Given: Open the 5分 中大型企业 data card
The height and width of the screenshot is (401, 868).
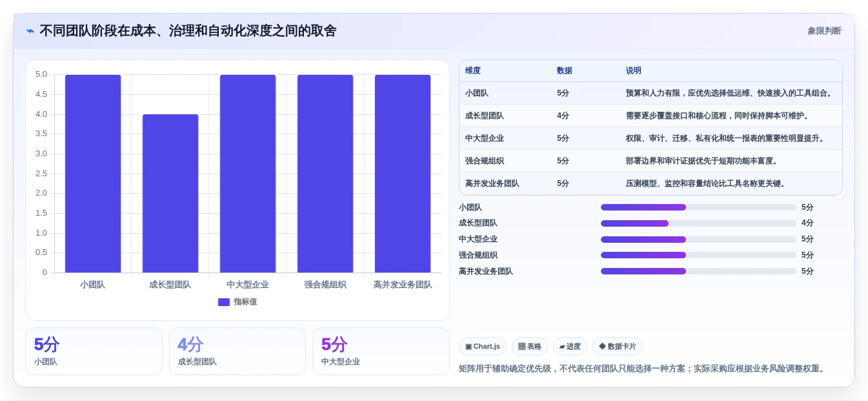Looking at the screenshot, I should (x=381, y=351).
